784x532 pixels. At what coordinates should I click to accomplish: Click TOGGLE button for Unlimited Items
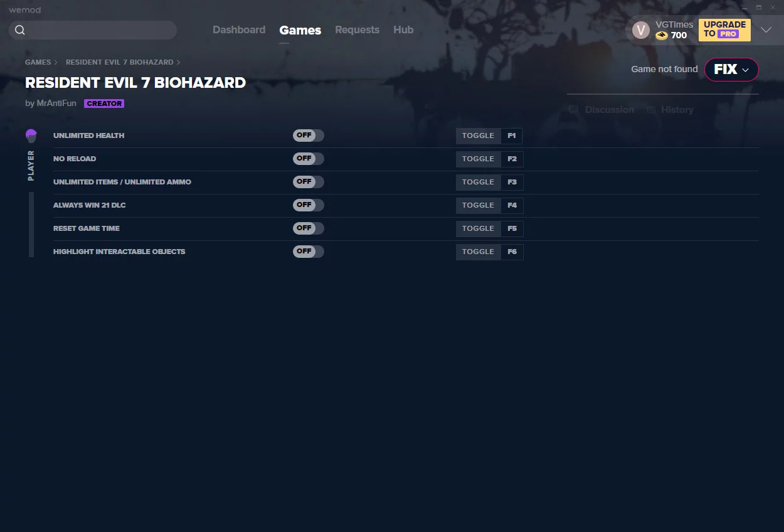click(x=479, y=182)
